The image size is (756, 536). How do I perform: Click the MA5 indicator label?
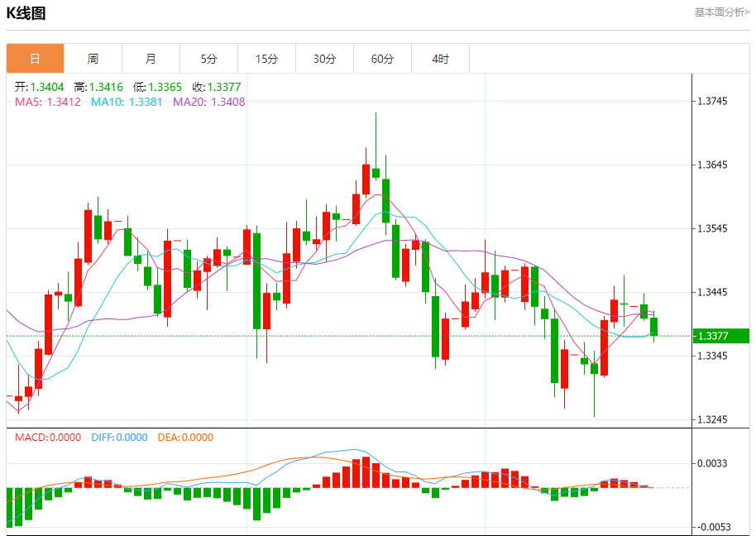[48, 102]
